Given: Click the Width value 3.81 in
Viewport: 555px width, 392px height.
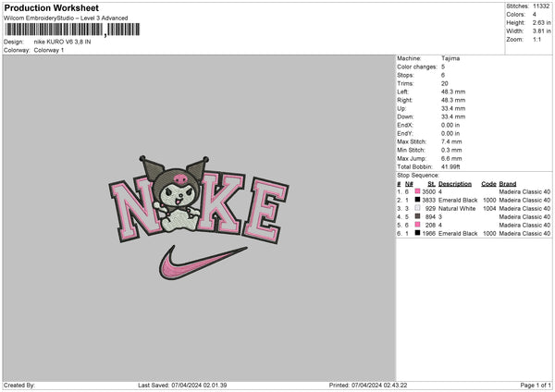Looking at the screenshot, I should tap(541, 31).
